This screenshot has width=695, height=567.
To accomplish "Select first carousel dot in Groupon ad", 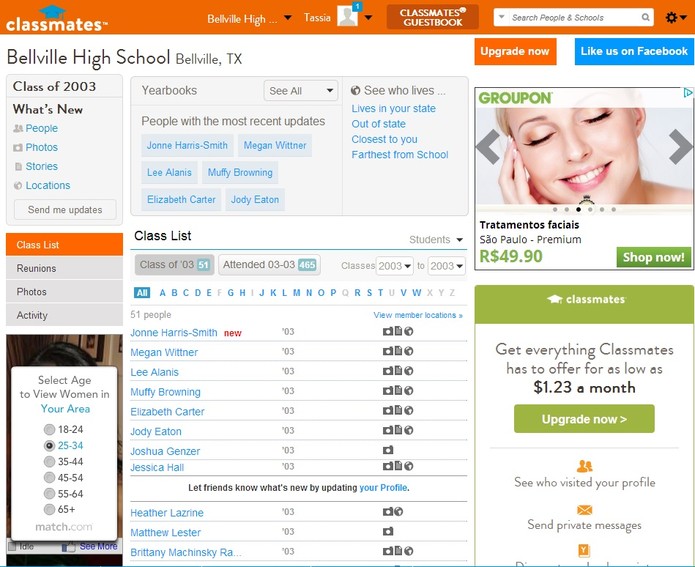I will click(x=555, y=209).
